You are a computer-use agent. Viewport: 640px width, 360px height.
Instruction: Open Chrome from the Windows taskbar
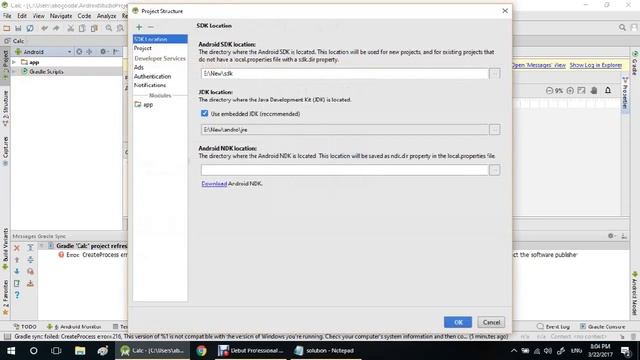pyautogui.click(x=201, y=351)
